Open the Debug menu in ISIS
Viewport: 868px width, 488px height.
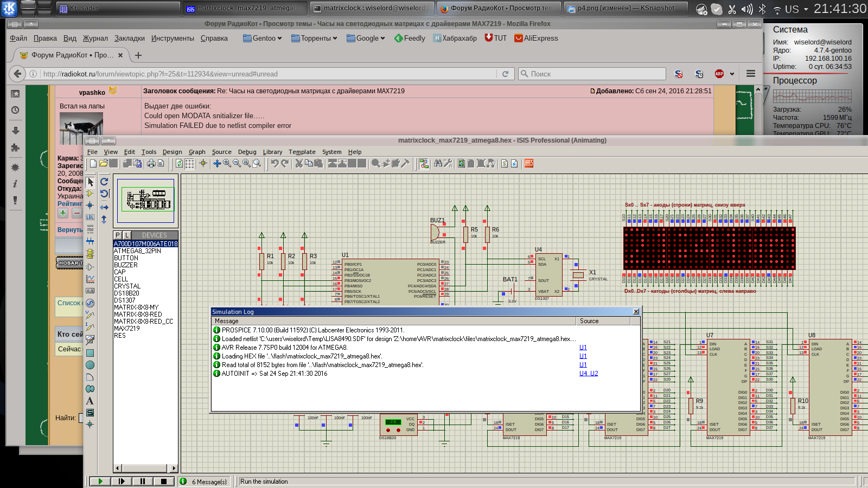click(x=247, y=152)
